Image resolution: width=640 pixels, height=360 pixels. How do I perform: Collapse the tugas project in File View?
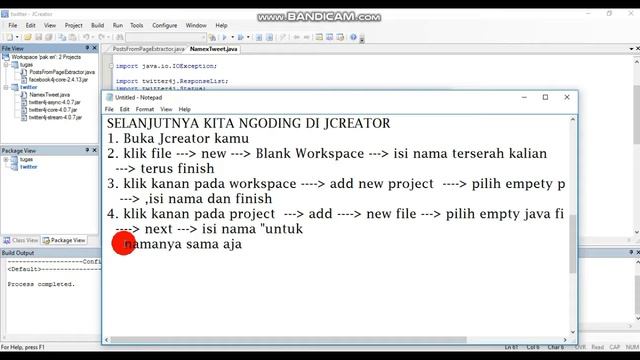click(6, 64)
